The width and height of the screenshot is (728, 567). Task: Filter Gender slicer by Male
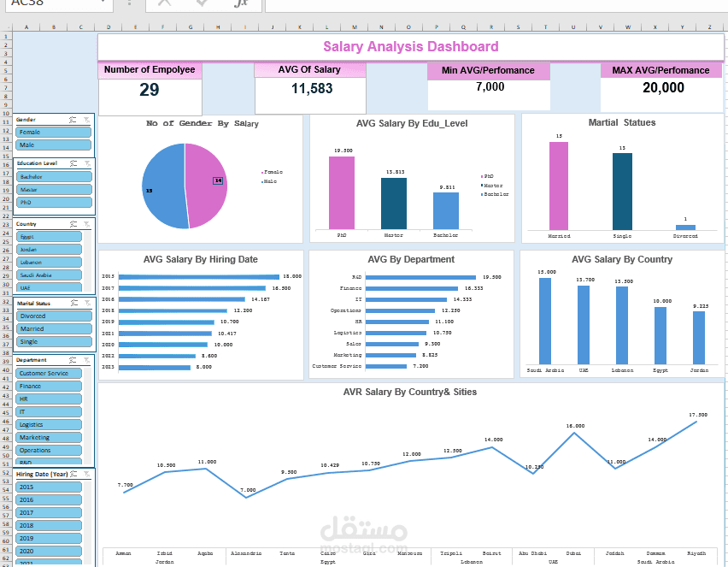pyautogui.click(x=53, y=145)
